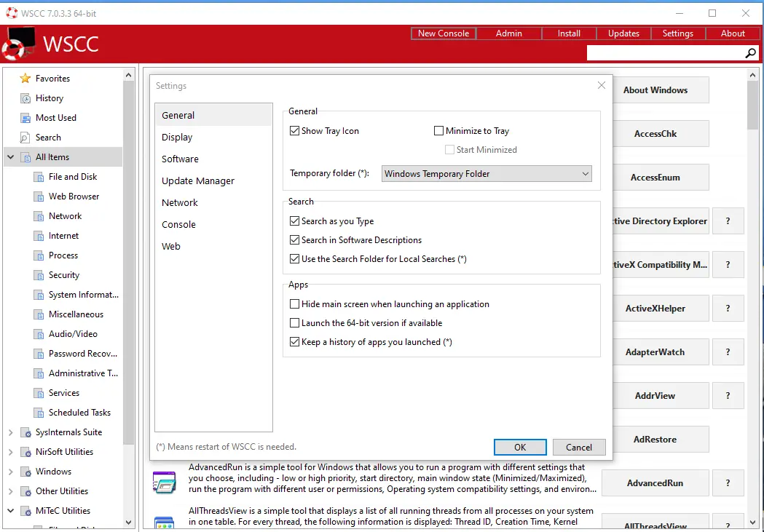The image size is (764, 532).
Task: Click the Scheduled Tasks category icon
Action: click(x=39, y=413)
